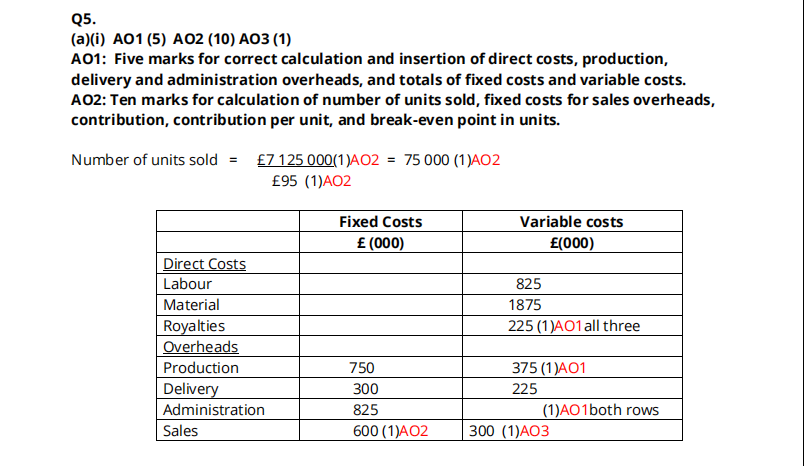Click the Production row label
The width and height of the screenshot is (804, 466).
(x=199, y=368)
